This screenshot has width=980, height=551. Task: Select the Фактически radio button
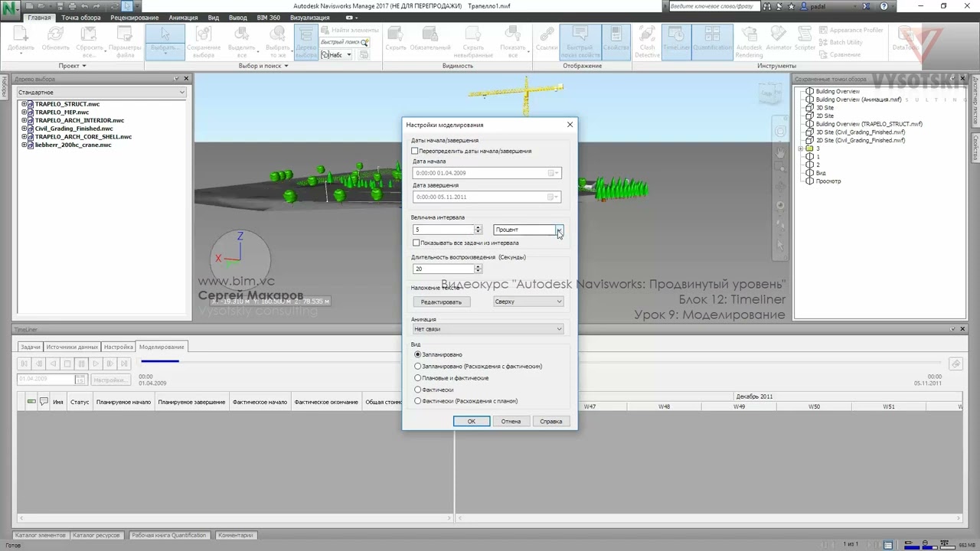417,390
